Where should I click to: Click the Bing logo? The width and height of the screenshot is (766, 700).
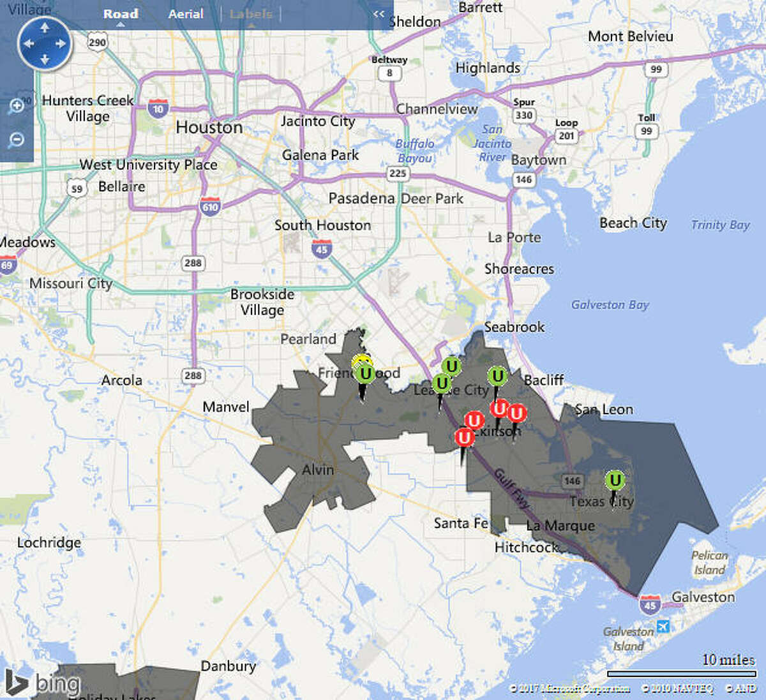click(x=41, y=683)
